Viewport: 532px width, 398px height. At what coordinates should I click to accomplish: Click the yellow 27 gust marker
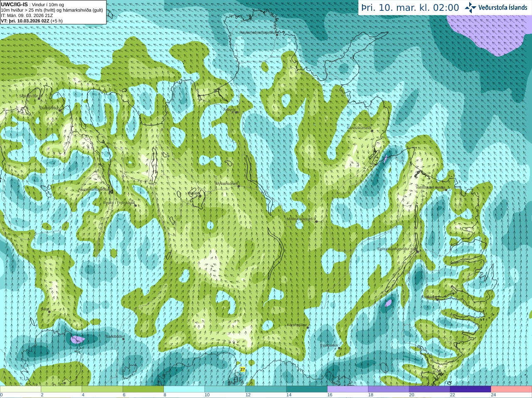pos(243,369)
